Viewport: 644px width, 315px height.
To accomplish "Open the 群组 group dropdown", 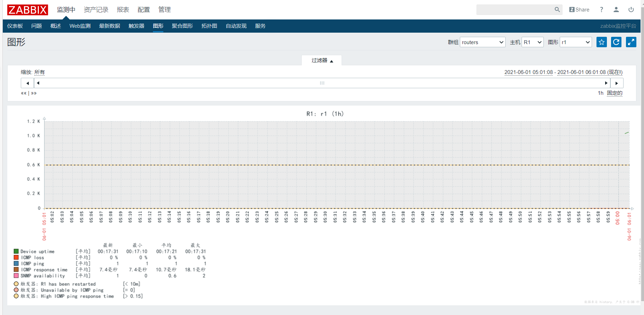I will 482,42.
